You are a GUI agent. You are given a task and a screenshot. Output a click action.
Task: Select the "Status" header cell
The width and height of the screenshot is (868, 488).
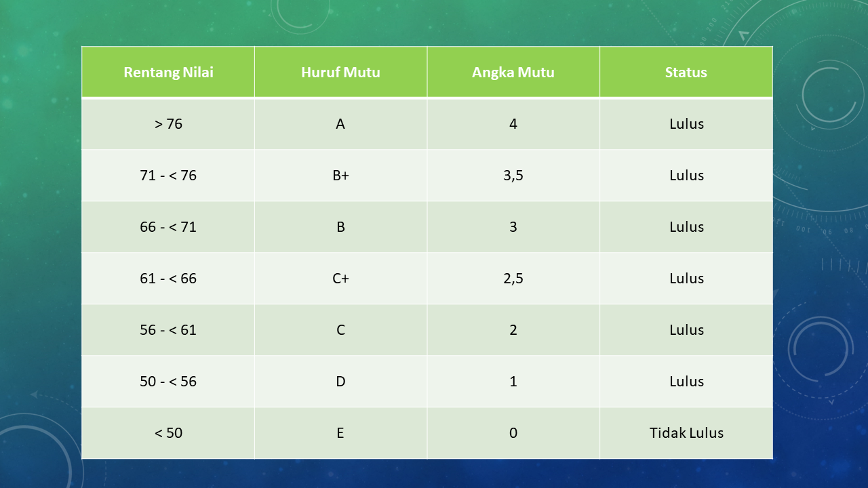pyautogui.click(x=686, y=73)
